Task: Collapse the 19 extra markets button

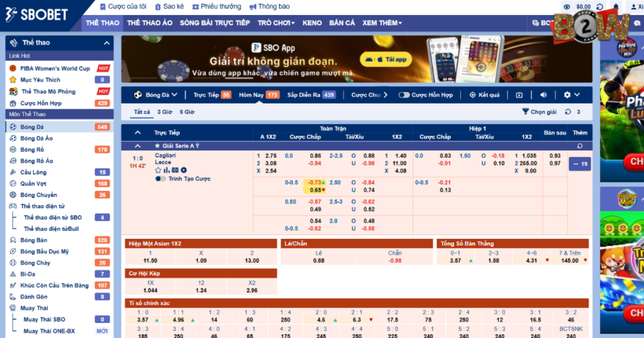Action: click(x=580, y=164)
